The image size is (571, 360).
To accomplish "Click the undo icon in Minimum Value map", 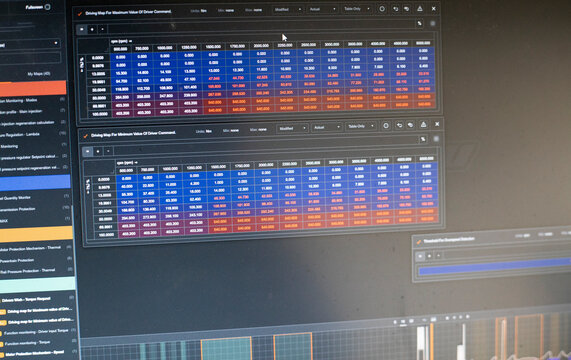I will tap(399, 125).
